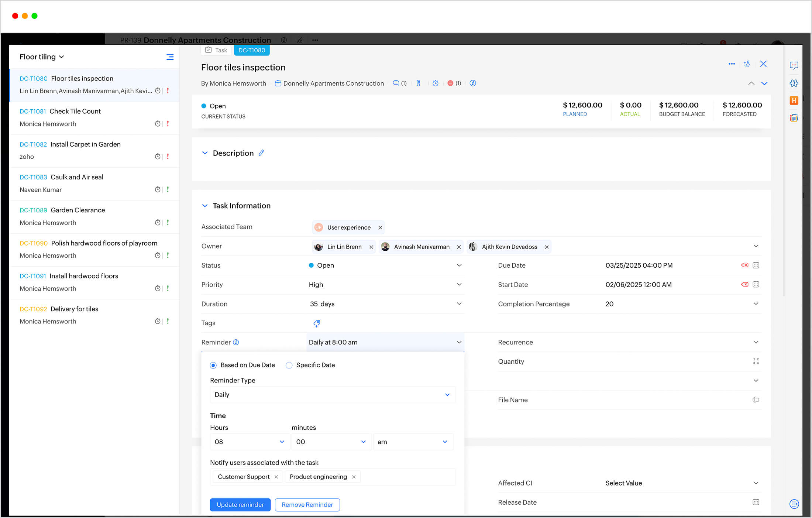Image resolution: width=812 pixels, height=518 pixels.
Task: Click the tag/bookmark icon in Tags field
Action: tap(316, 323)
